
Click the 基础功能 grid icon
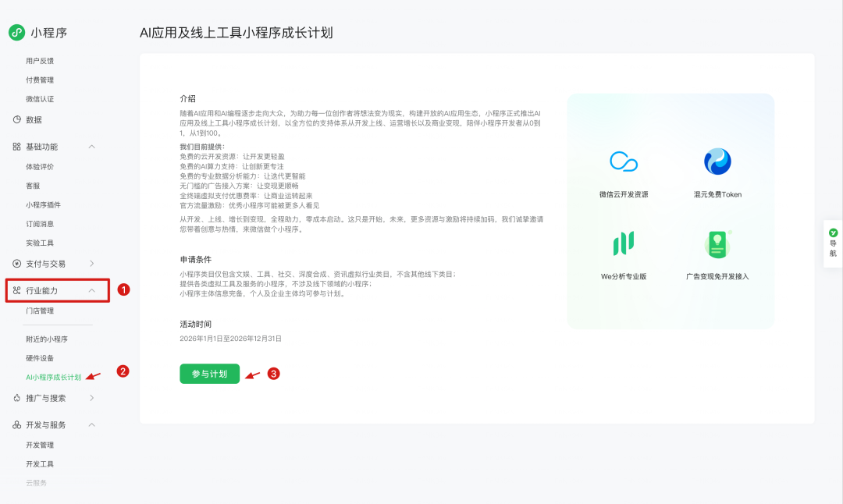16,147
